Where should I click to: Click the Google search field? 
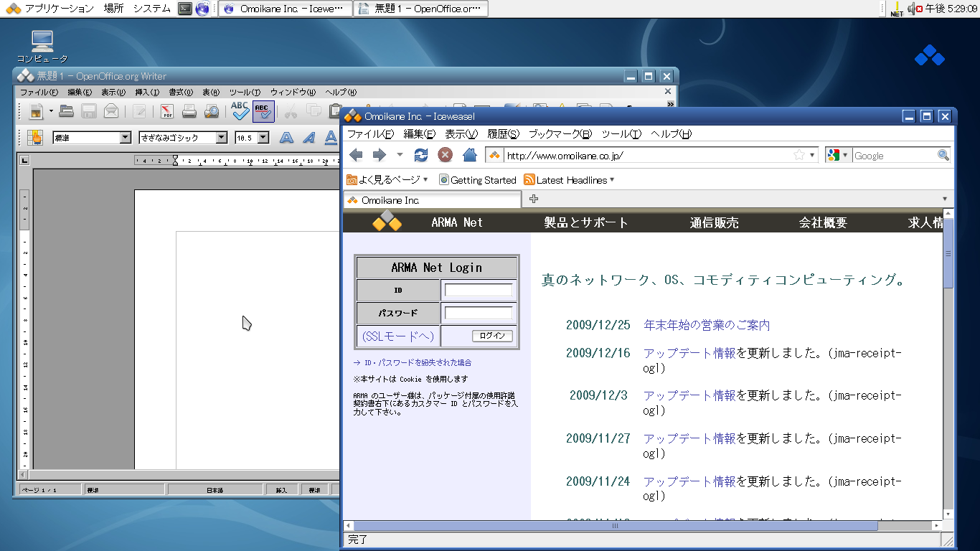[894, 155]
